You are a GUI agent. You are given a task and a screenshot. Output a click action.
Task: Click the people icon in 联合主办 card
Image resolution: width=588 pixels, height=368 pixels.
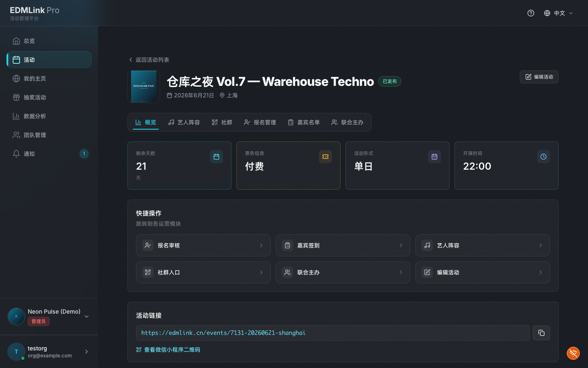287,272
